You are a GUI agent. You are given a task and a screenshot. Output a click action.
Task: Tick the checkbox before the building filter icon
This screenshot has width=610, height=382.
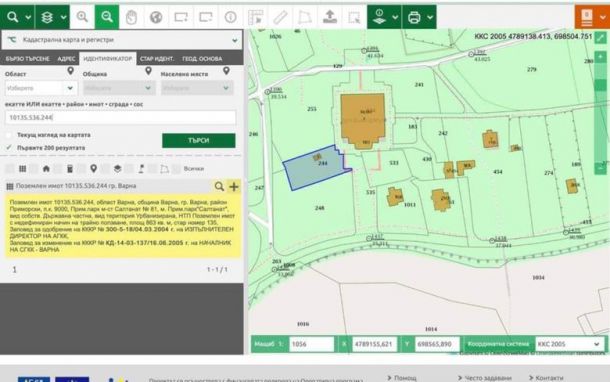(58, 168)
